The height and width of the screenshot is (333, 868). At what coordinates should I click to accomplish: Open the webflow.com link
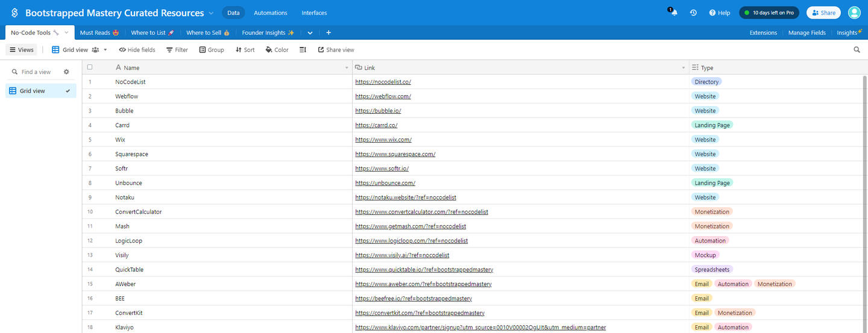click(383, 96)
